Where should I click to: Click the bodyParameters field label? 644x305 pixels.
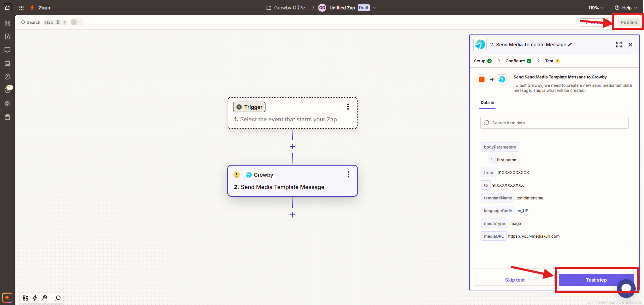[x=500, y=147]
